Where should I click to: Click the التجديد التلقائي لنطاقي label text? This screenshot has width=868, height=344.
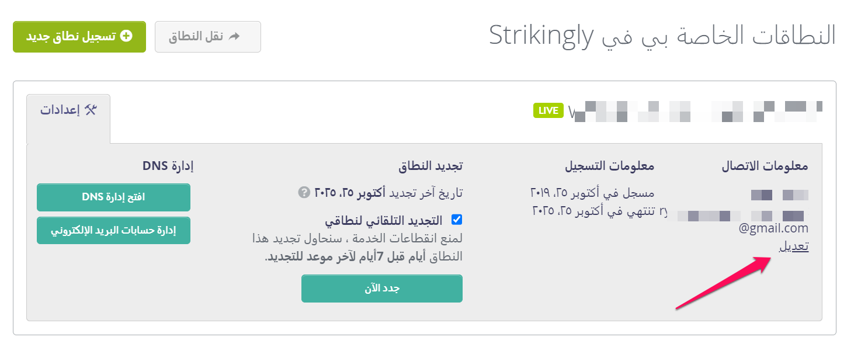point(384,220)
